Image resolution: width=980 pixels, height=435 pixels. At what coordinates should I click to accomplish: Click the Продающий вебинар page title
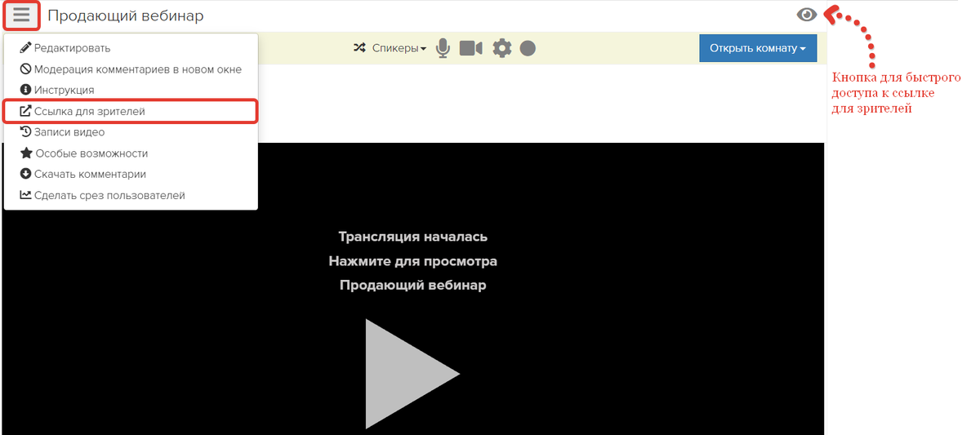[126, 16]
